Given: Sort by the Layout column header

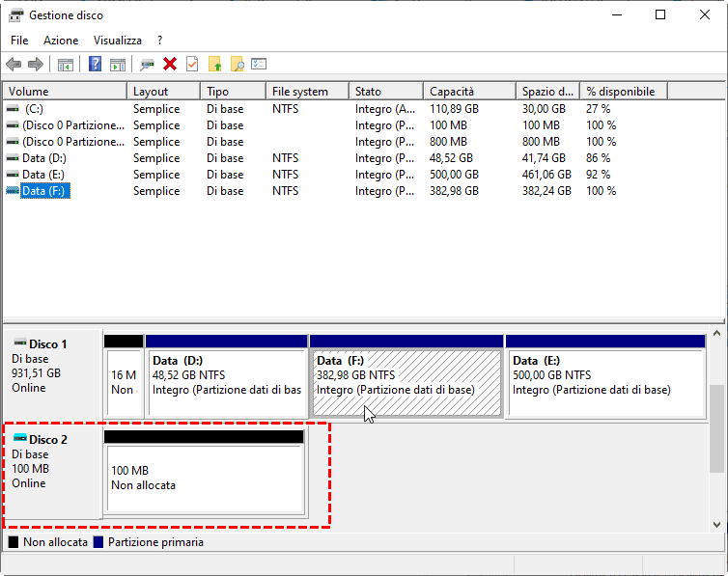Looking at the screenshot, I should tap(164, 92).
